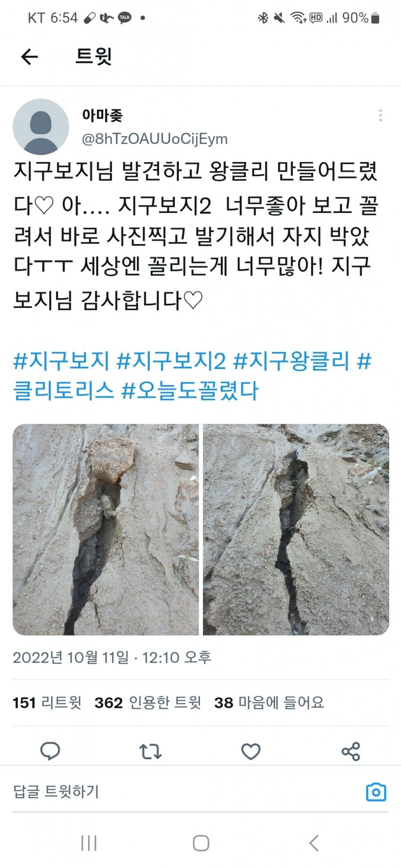This screenshot has width=401, height=868.
Task: View the 38 마음에 들어요 list
Action: pos(269,703)
